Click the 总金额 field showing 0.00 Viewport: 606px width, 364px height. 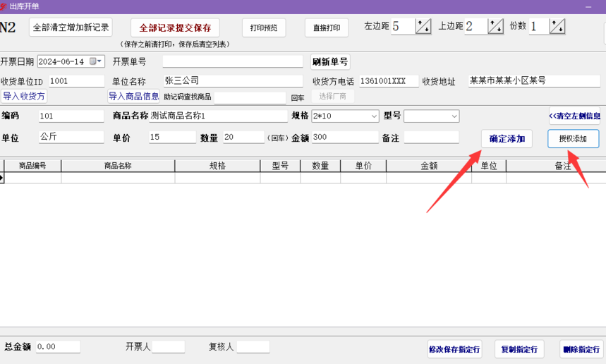coord(58,346)
